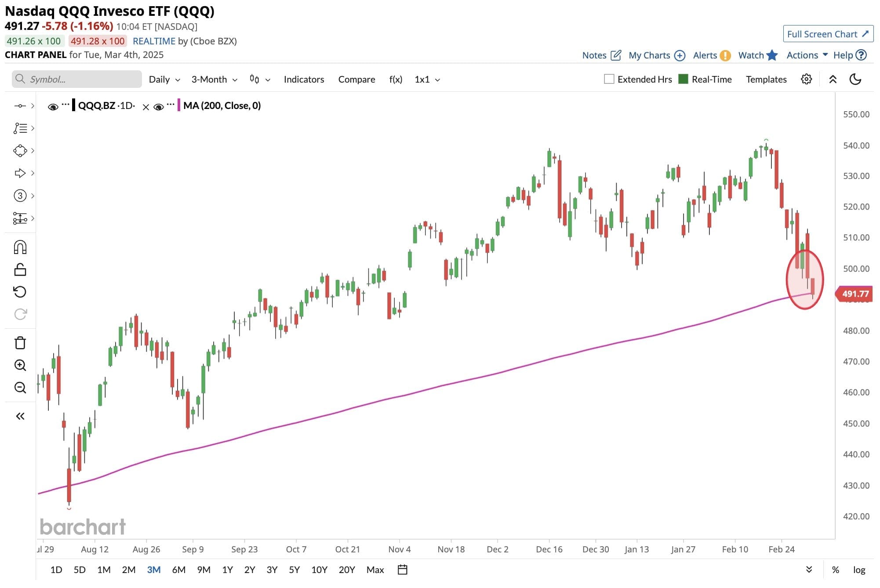Expand the 3-Month period dropdown
Screen dimensions: 880x588
(x=214, y=80)
